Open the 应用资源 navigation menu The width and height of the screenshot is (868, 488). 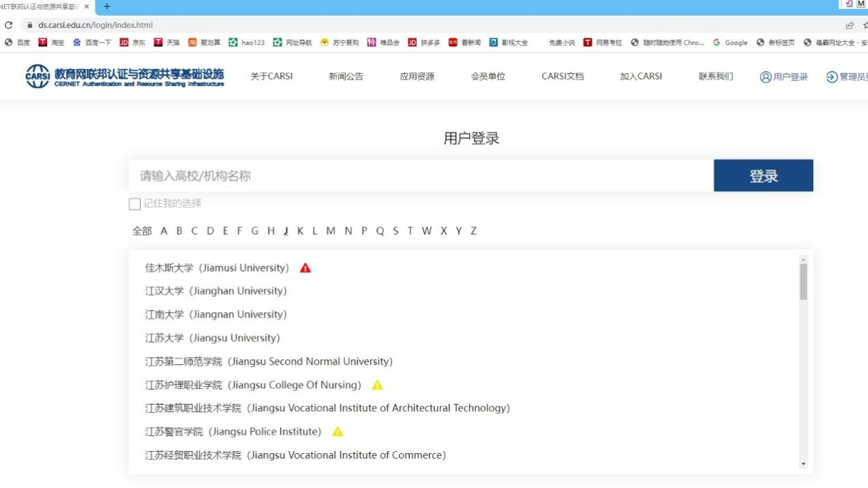(417, 77)
